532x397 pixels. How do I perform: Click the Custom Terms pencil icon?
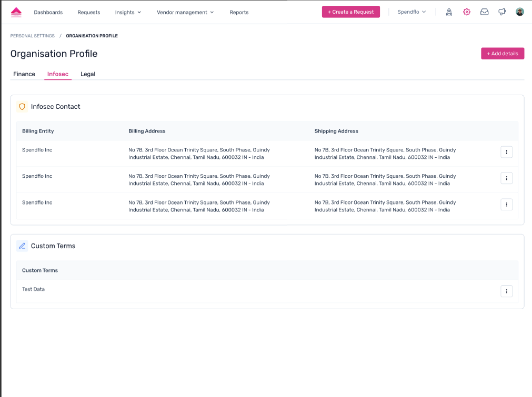22,246
